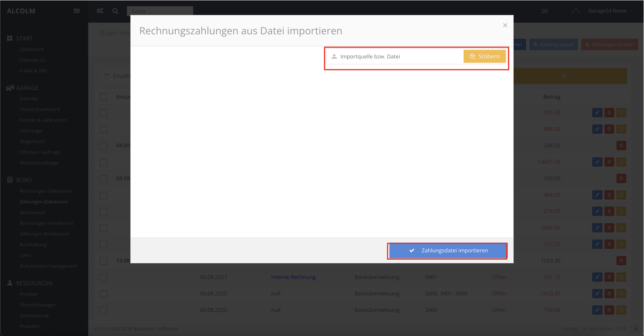644x336 pixels.
Task: Click yellow document icon in 488.05 row
Action: (621, 129)
